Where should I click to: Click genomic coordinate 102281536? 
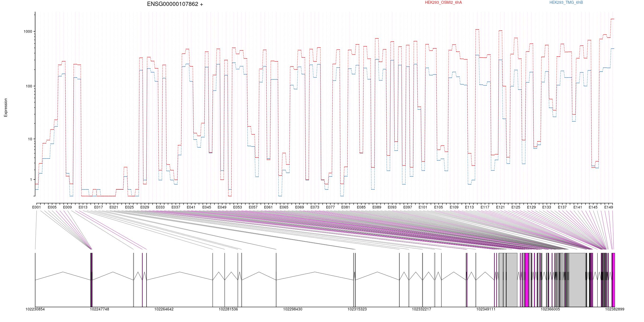coord(228,309)
